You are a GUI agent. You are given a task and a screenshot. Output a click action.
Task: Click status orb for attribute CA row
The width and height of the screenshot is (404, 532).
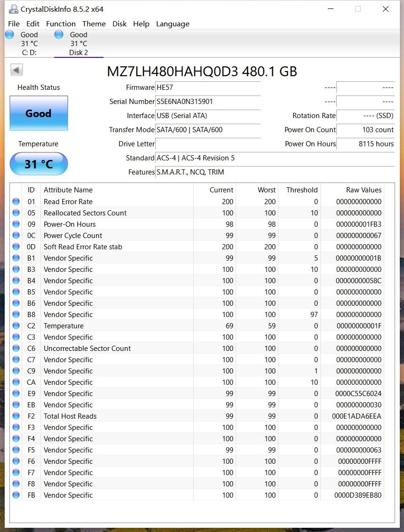pyautogui.click(x=16, y=382)
